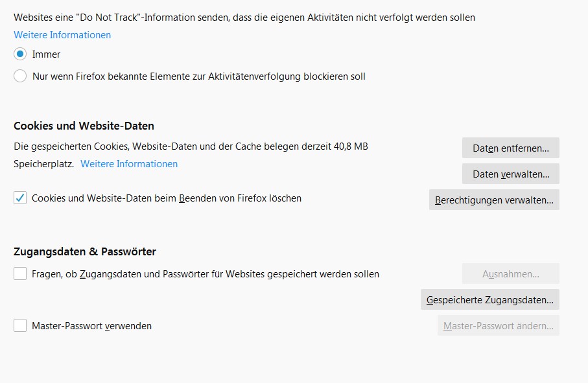Click the 'Daten entfernen...' button
Screen dimensions: 588x383
[x=511, y=148]
